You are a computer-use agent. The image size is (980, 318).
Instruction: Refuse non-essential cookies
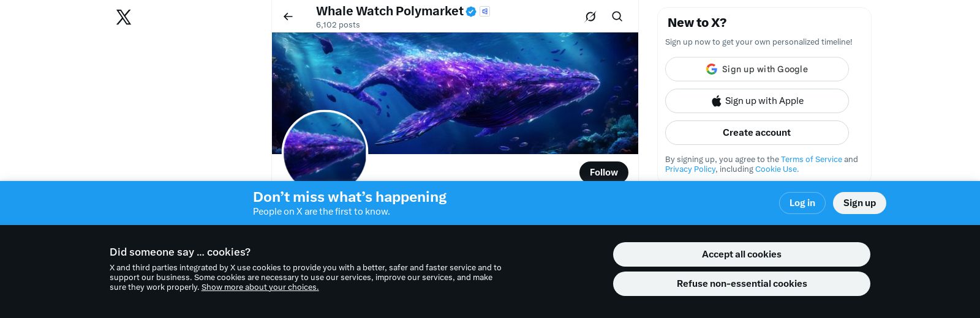(x=741, y=284)
